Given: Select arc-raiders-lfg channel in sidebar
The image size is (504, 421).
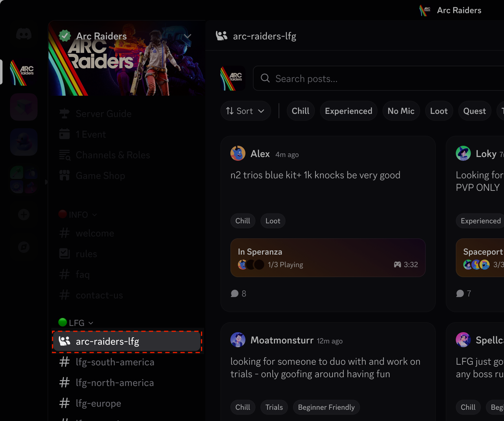Looking at the screenshot, I should coord(126,341).
